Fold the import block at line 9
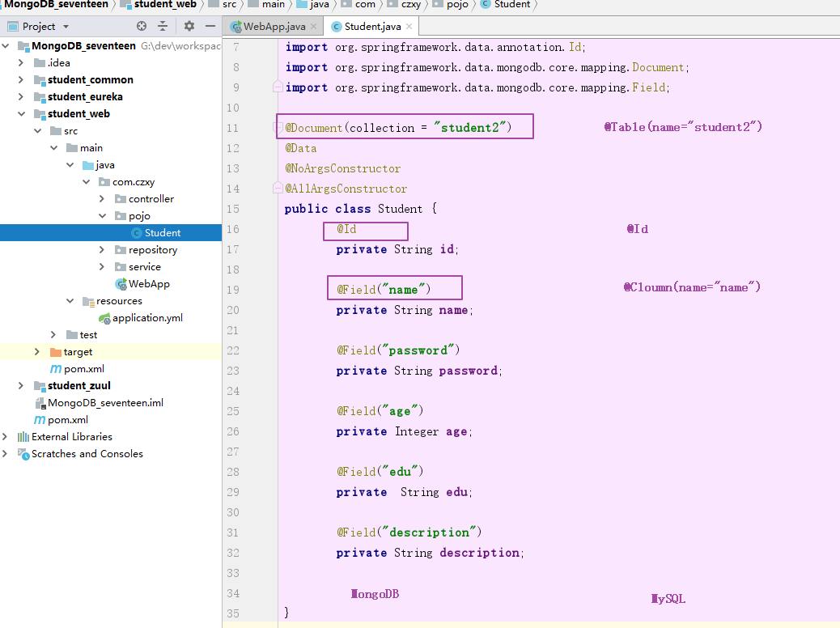 pos(277,87)
